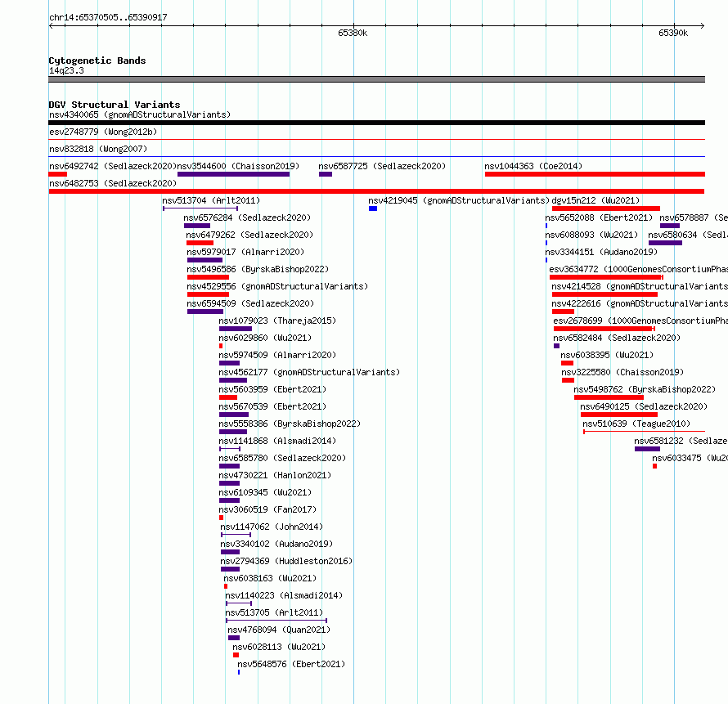Click nsv5558386 (ByrskaBishop2022) label
This screenshot has width=728, height=704.
point(290,424)
